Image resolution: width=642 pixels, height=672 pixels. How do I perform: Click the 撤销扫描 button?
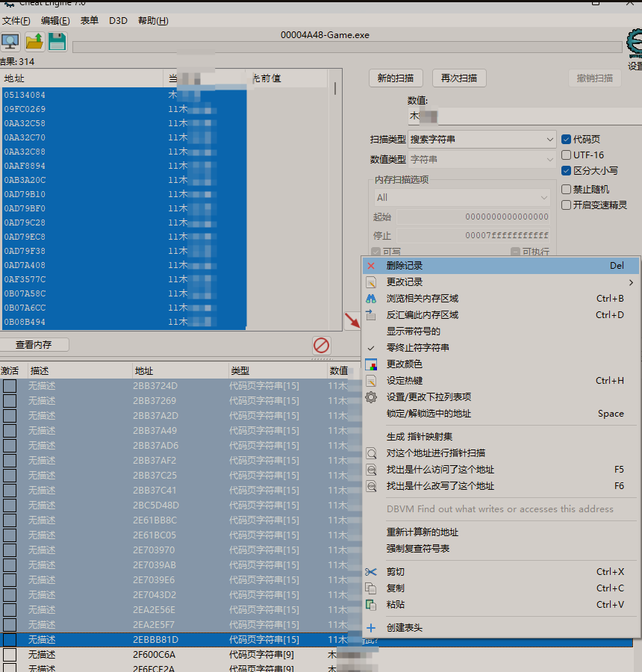[595, 78]
